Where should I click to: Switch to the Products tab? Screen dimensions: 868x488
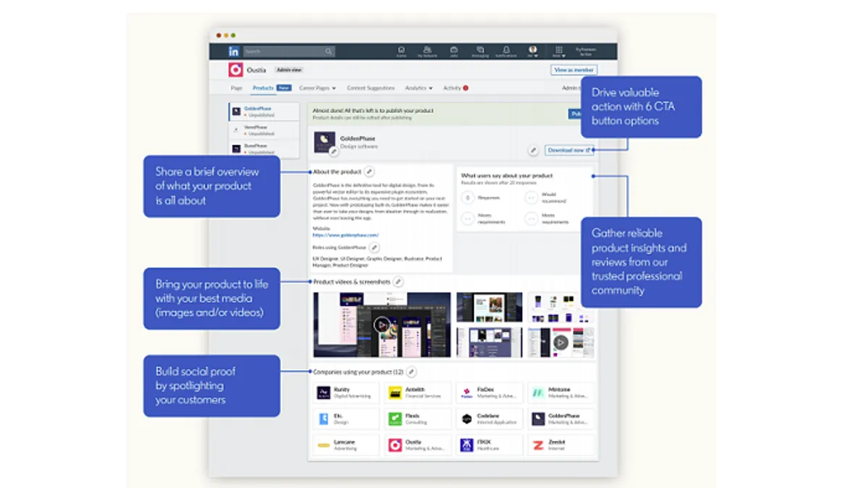[x=263, y=88]
